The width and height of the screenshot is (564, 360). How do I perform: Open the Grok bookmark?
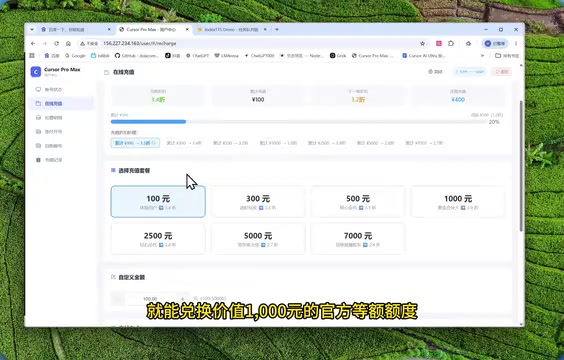pyautogui.click(x=338, y=56)
